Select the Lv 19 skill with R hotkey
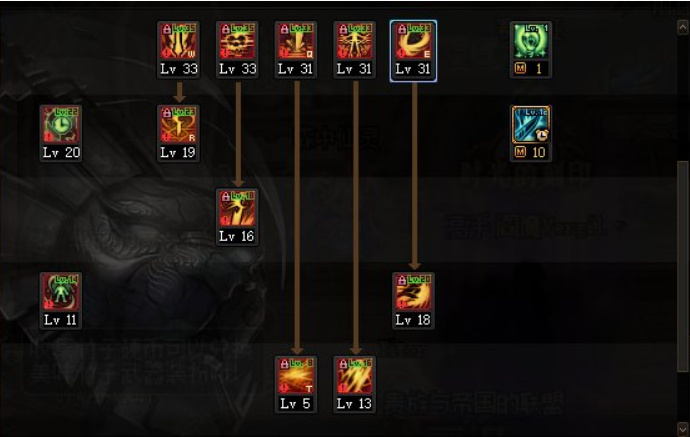 178,125
